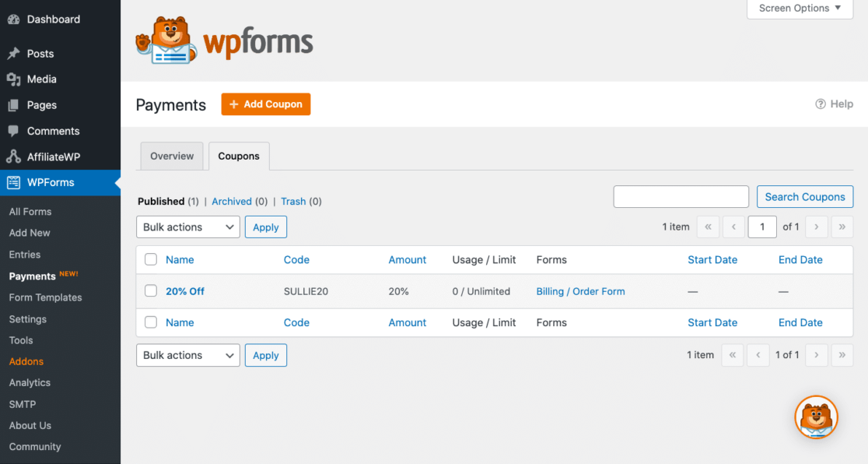
Task: Go to first page in top pagination
Action: point(708,227)
